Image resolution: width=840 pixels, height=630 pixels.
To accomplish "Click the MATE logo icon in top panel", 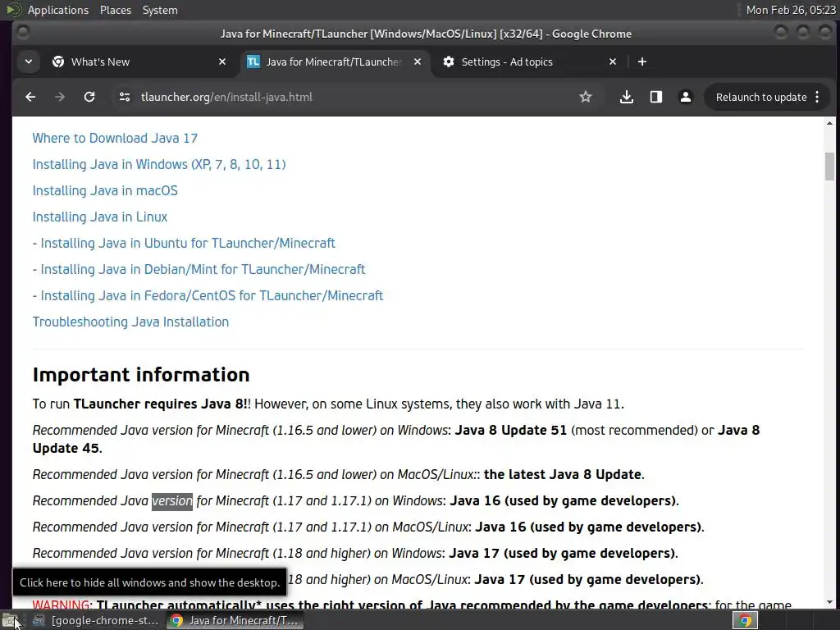I will coord(13,10).
